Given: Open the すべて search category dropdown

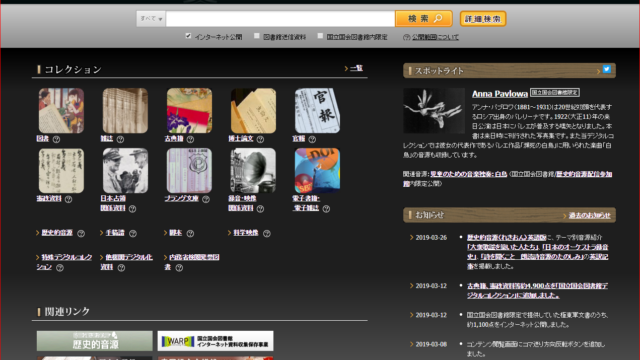Looking at the screenshot, I should [x=151, y=19].
